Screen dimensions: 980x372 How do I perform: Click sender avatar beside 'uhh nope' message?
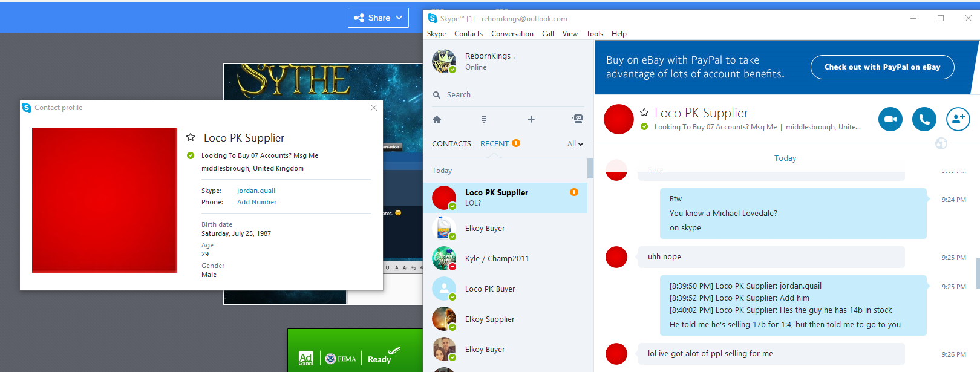pos(616,257)
